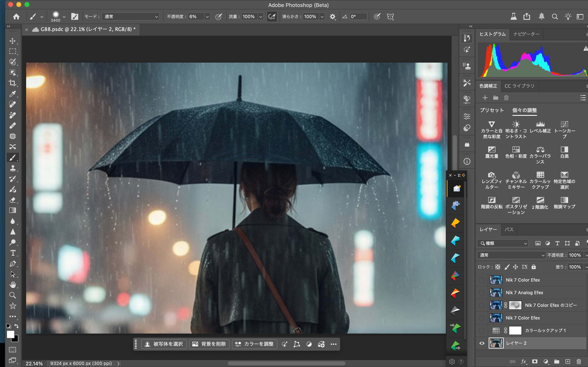Select the Eyedropper tool
588x367 pixels.
pyautogui.click(x=13, y=94)
